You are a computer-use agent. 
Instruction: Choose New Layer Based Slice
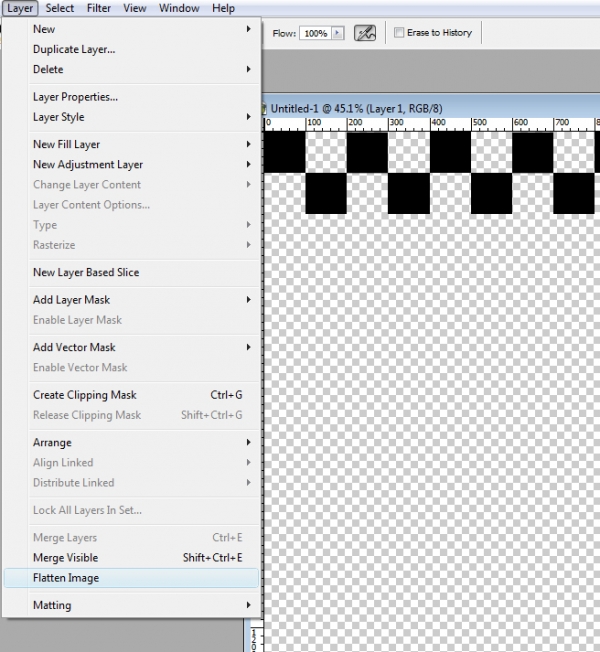coord(131,272)
